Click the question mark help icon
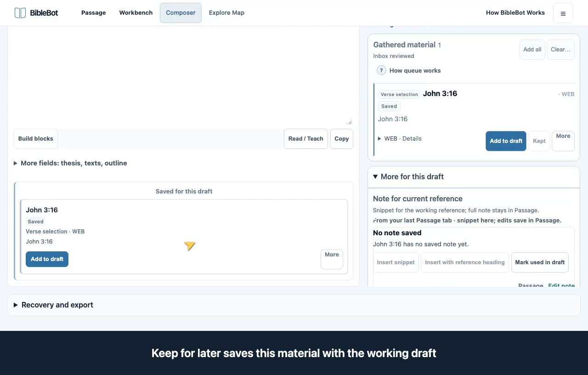The height and width of the screenshot is (375, 588). [381, 70]
